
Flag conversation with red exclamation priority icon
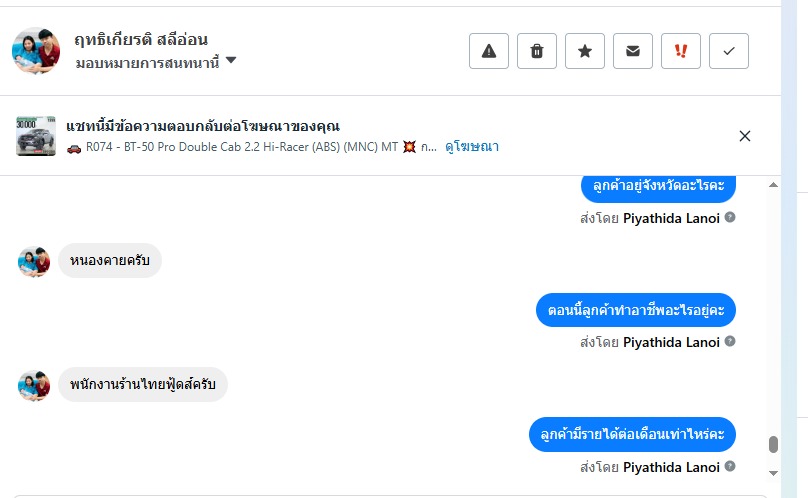point(681,51)
